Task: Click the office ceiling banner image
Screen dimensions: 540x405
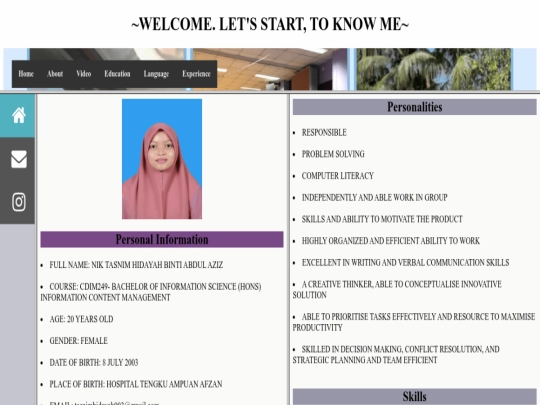Action: pyautogui.click(x=270, y=69)
